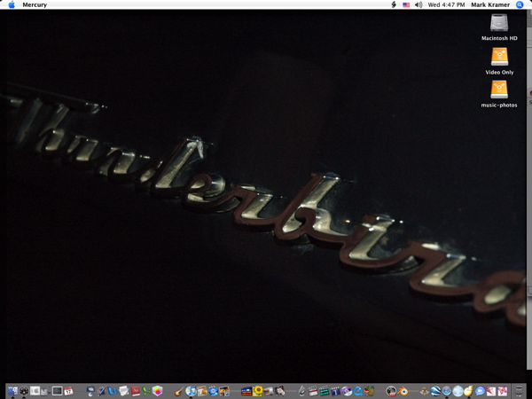Launch the sunflower photo app icon

(x=257, y=391)
